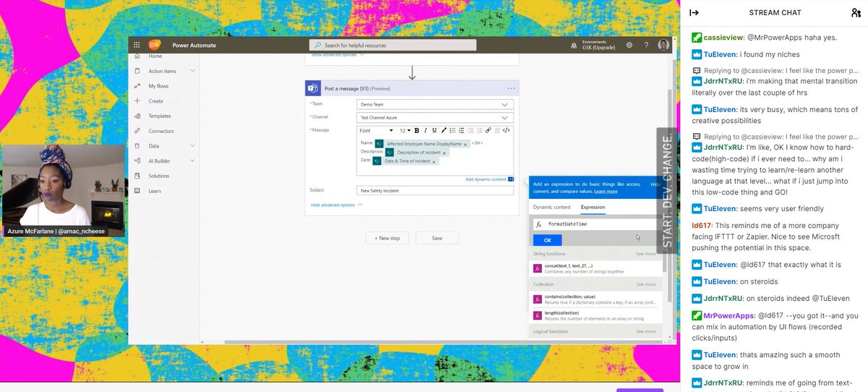868x392 pixels.
Task: Save the flow
Action: coord(437,238)
